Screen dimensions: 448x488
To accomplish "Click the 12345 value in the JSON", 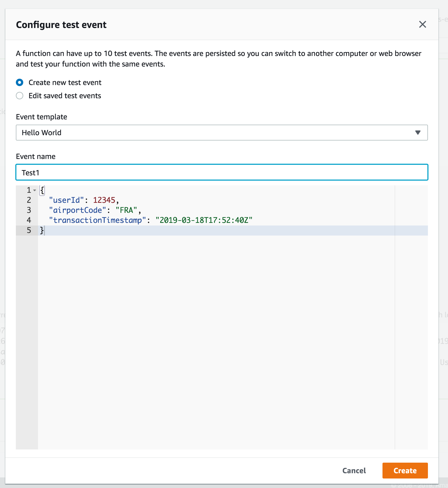I will click(x=104, y=200).
